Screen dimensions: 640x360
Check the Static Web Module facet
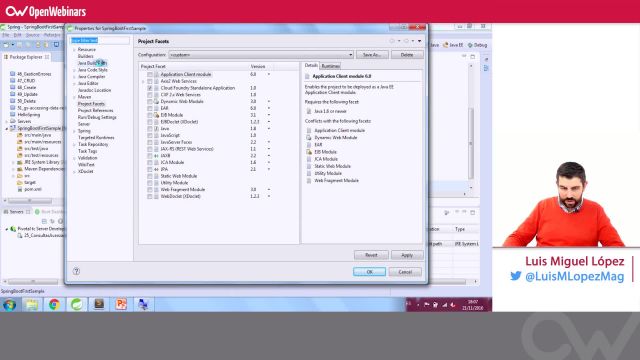coord(150,176)
